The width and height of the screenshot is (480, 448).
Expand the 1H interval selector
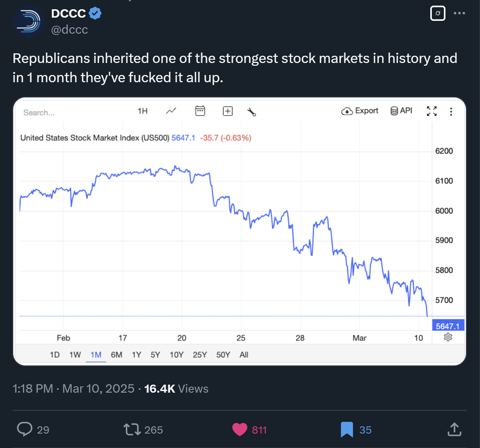click(x=142, y=111)
